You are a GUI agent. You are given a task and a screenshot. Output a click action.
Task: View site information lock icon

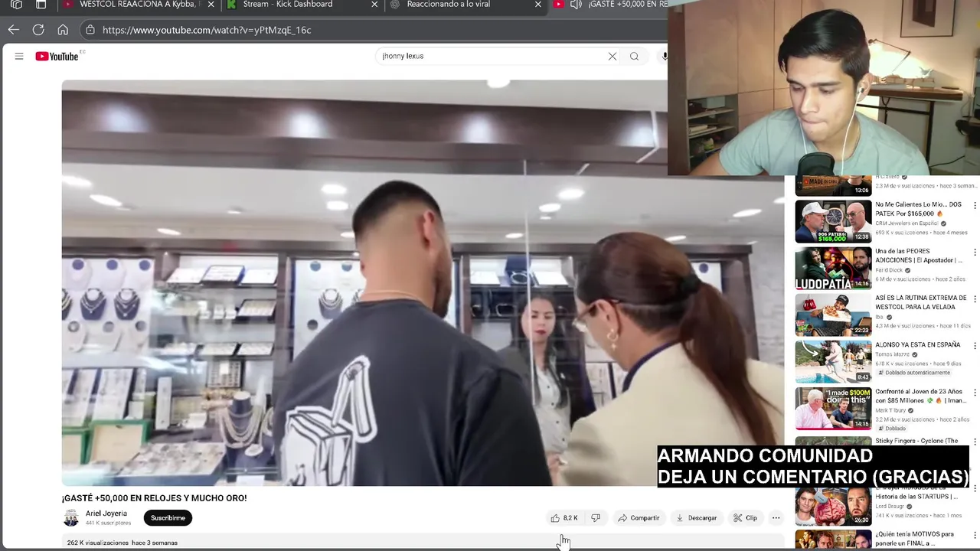[90, 30]
